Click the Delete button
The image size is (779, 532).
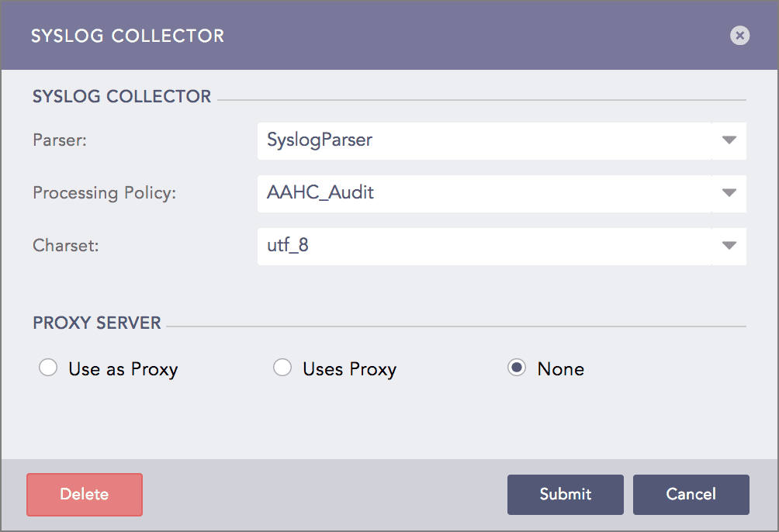84,494
